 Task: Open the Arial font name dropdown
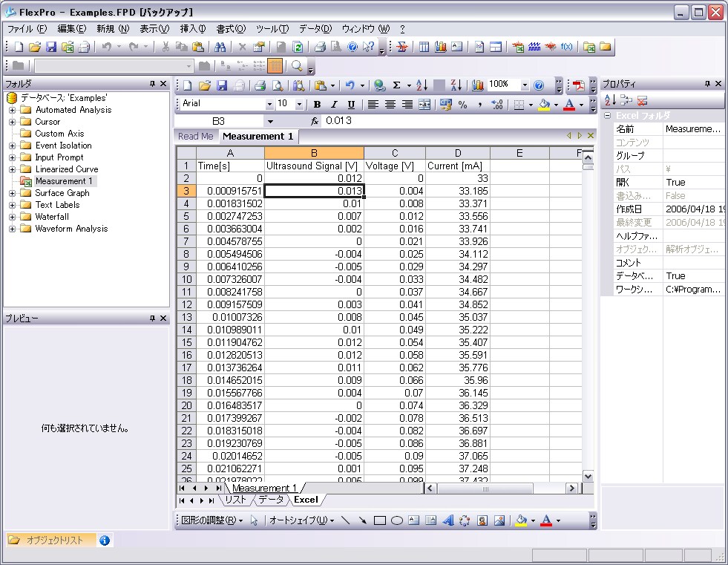269,104
